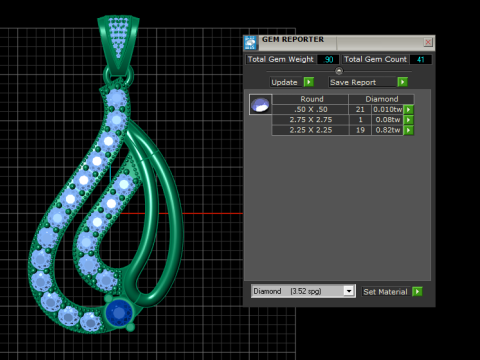Click the green arrow for the 2.25 X 2.25 row

pyautogui.click(x=409, y=130)
